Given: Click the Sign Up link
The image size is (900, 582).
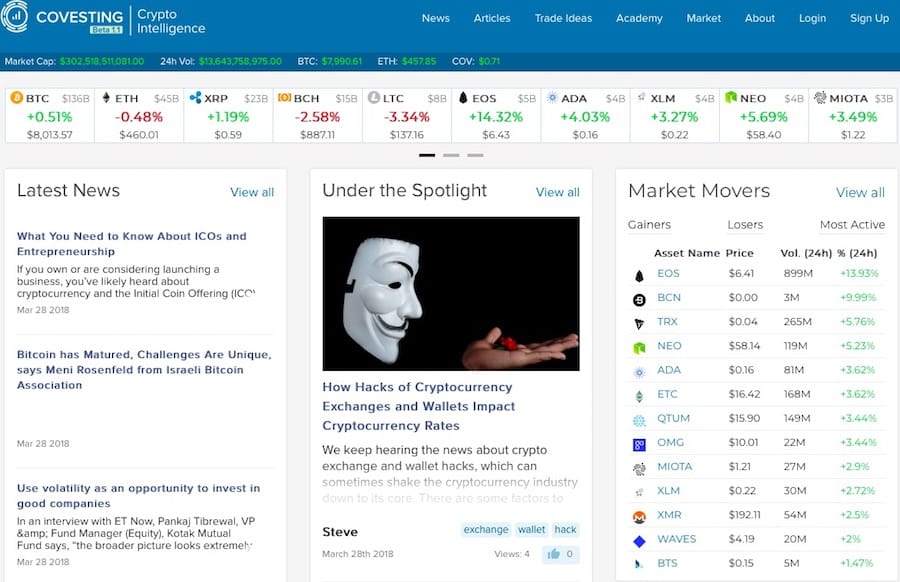Looking at the screenshot, I should [868, 18].
